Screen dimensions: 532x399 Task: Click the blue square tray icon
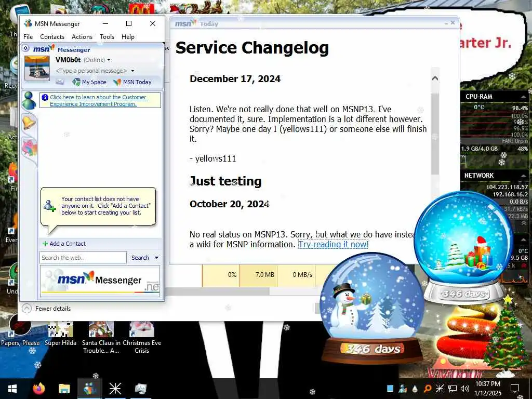[x=390, y=388]
